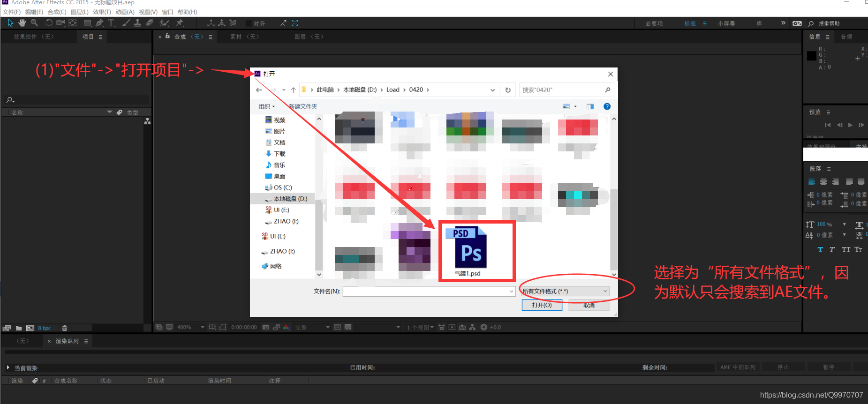
Task: Select the Puppet Pin tool
Action: 180,23
